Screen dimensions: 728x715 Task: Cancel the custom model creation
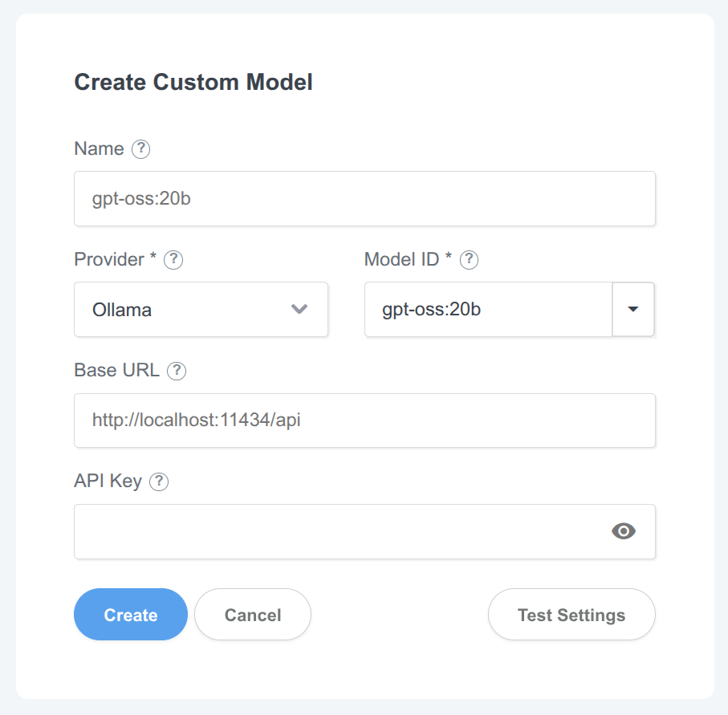[253, 615]
